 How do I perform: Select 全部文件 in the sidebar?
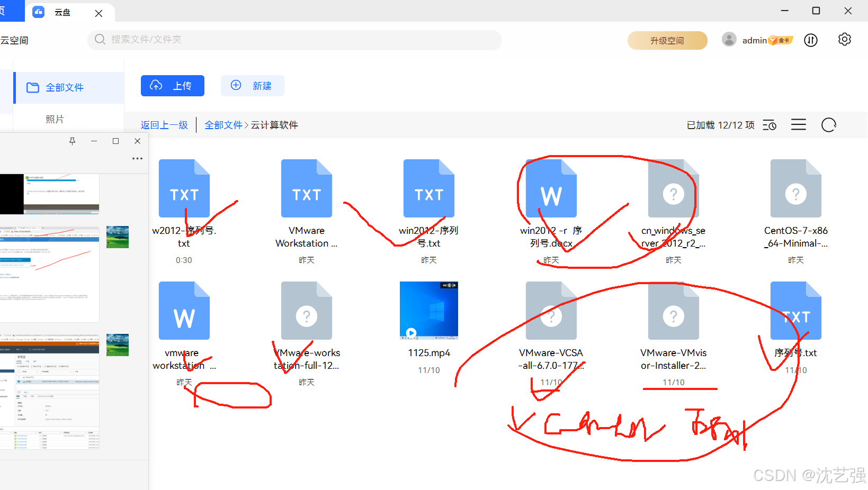click(69, 87)
